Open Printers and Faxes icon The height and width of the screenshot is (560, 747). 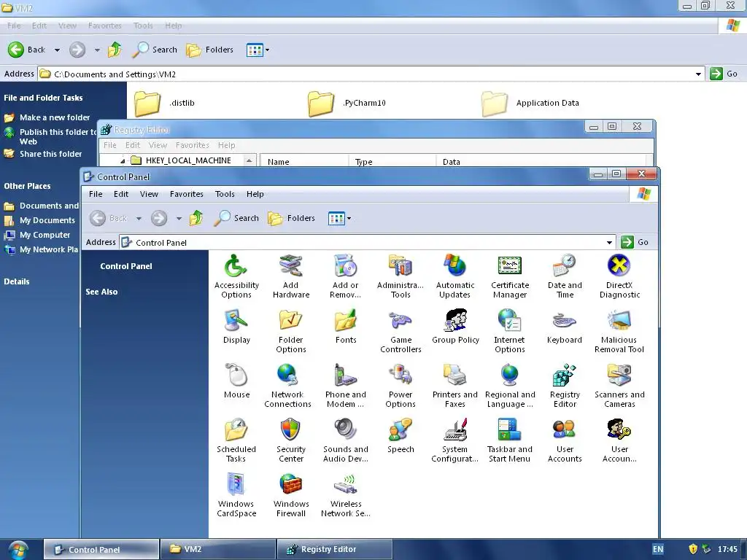[455, 386]
